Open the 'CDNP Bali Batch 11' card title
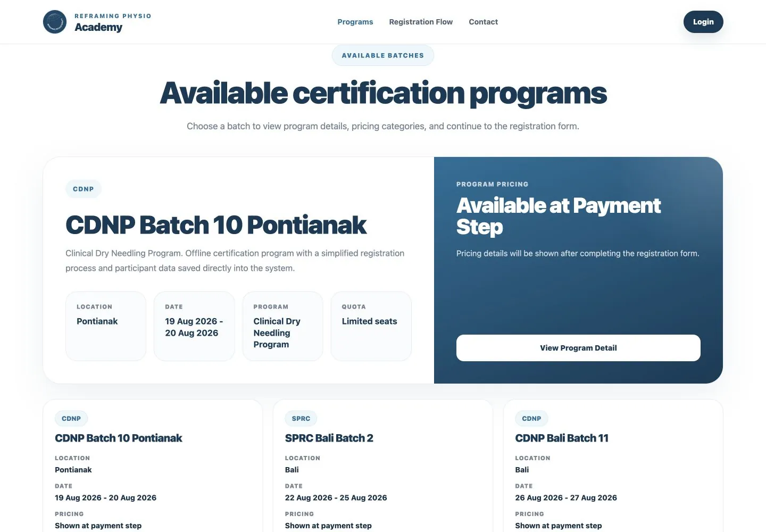766x532 pixels. [x=562, y=438]
